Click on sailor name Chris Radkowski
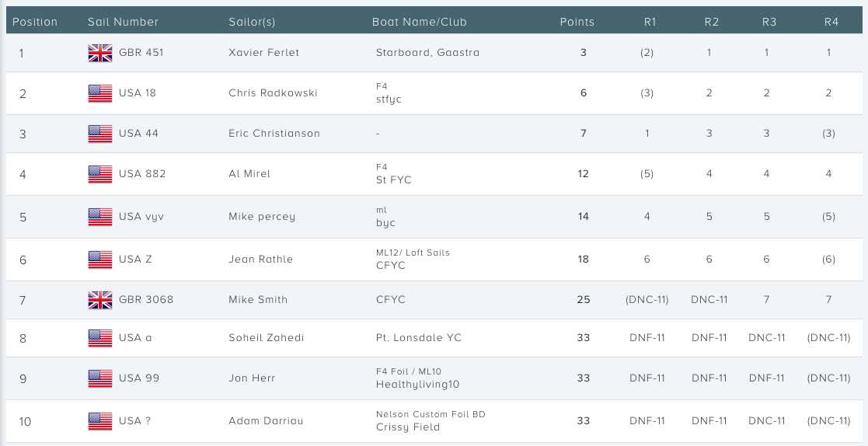 point(273,93)
